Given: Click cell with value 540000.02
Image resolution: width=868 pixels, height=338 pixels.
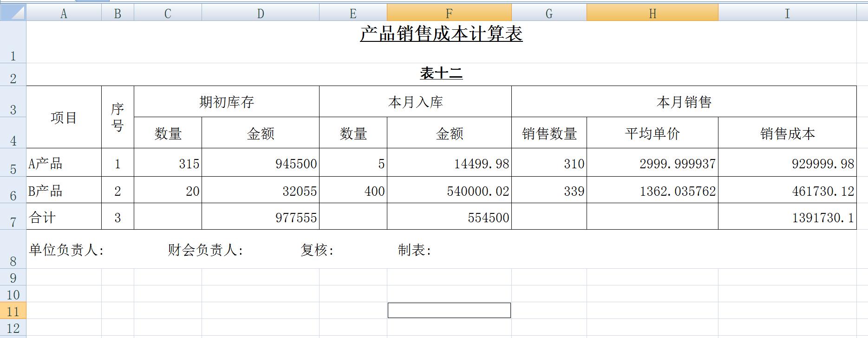Looking at the screenshot, I should click(449, 190).
